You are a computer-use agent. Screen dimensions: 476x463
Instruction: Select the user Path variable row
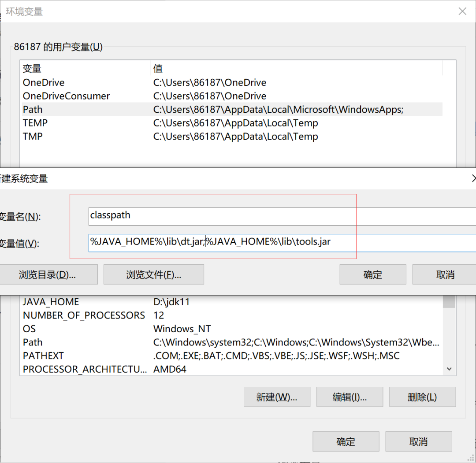pyautogui.click(x=231, y=109)
